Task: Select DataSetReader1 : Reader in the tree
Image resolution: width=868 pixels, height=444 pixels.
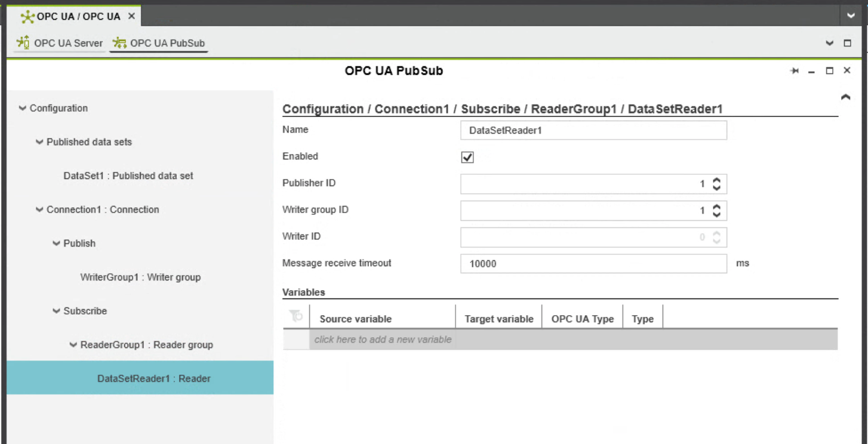Action: point(140,378)
